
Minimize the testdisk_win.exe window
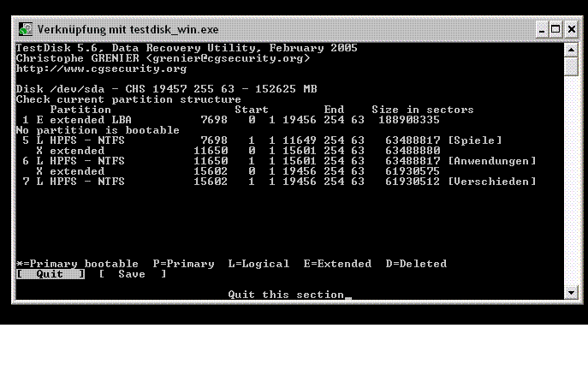click(x=541, y=29)
